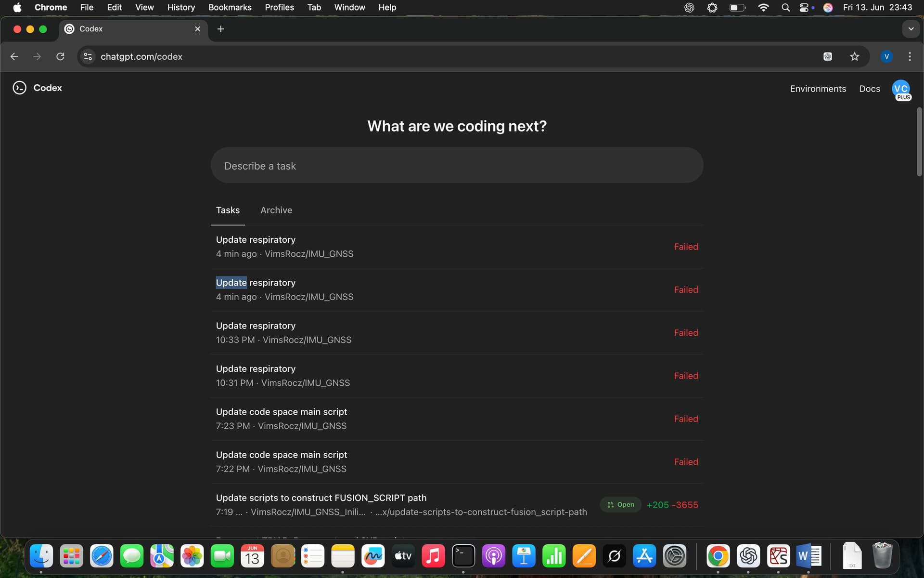Viewport: 924px width, 578px height.
Task: Select the Tasks tab
Action: 228,210
